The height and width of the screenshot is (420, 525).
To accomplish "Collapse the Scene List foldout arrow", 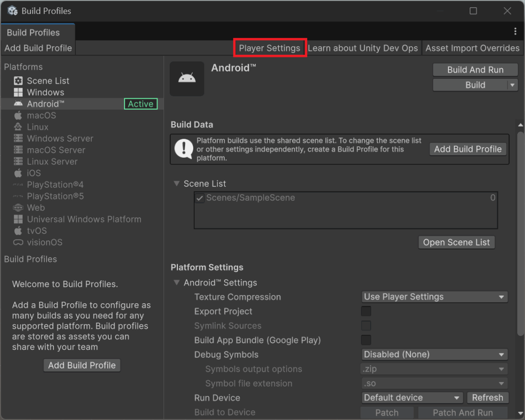I will point(176,183).
